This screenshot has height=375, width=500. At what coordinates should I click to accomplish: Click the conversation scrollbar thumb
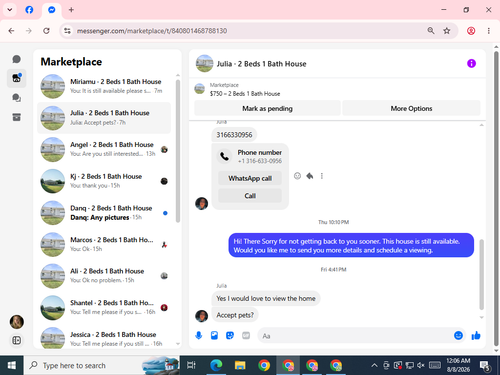(x=481, y=274)
